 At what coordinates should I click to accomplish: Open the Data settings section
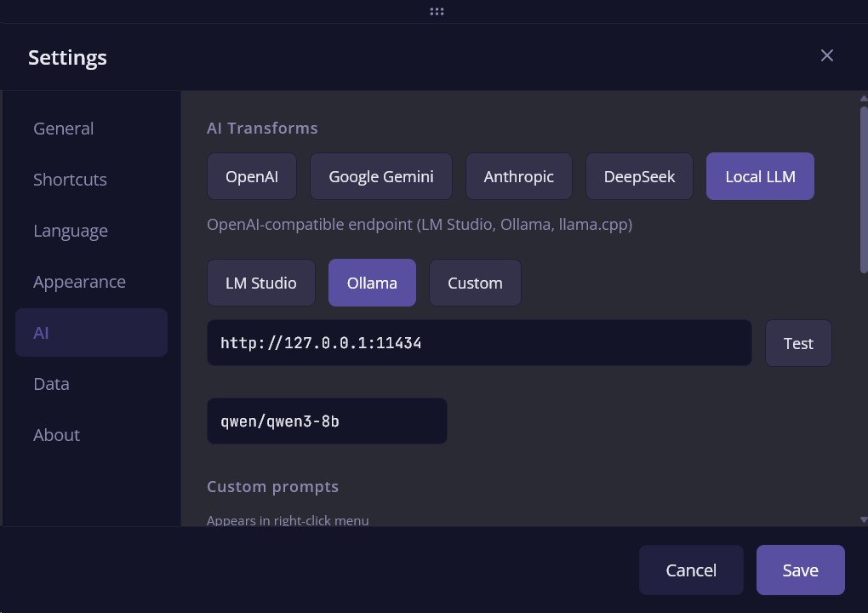coord(51,384)
